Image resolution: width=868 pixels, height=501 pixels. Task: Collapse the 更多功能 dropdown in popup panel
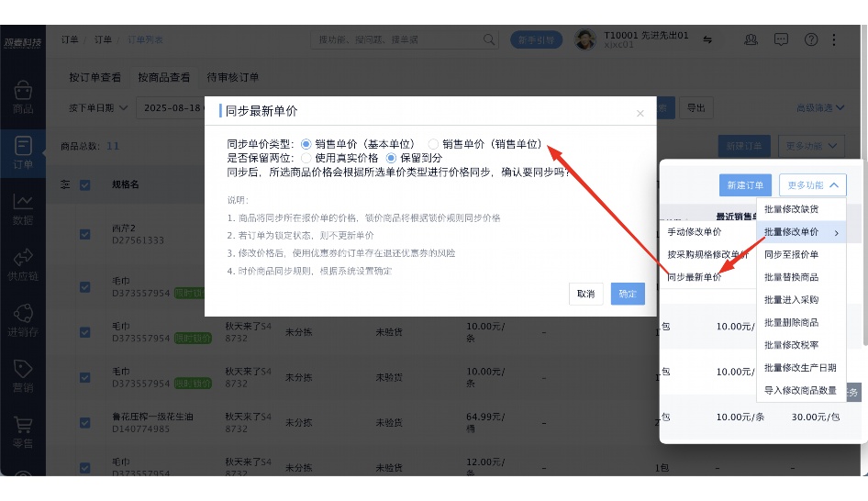pos(812,184)
